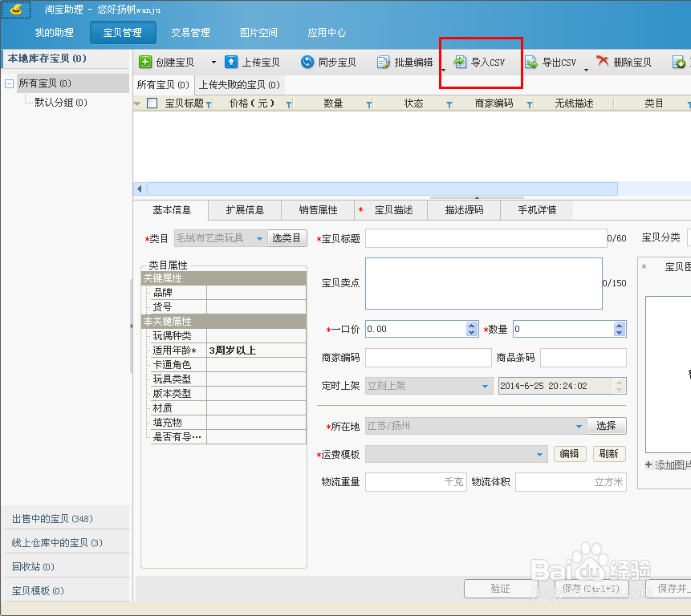Click the filter icon beside 状态 column
The height and width of the screenshot is (616, 691).
[449, 104]
